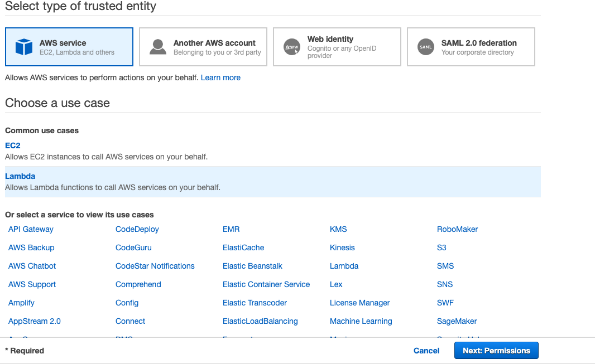Select the Machine Learning service

(361, 321)
